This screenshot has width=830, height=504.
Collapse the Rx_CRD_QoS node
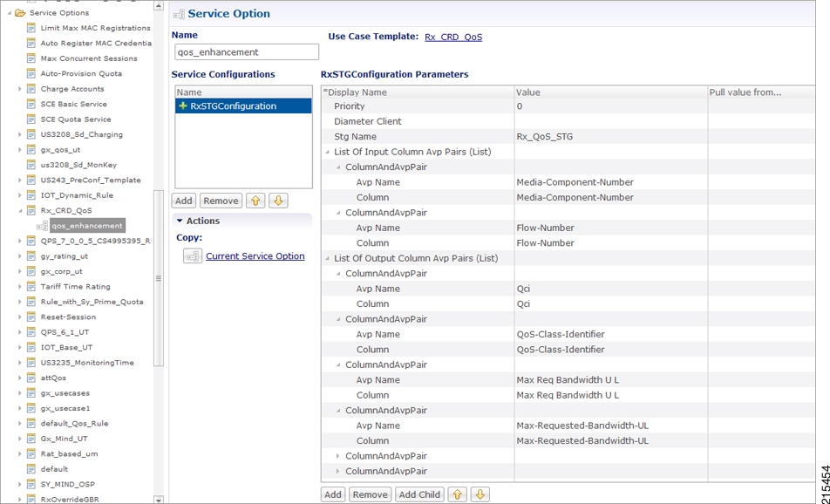tap(20, 211)
